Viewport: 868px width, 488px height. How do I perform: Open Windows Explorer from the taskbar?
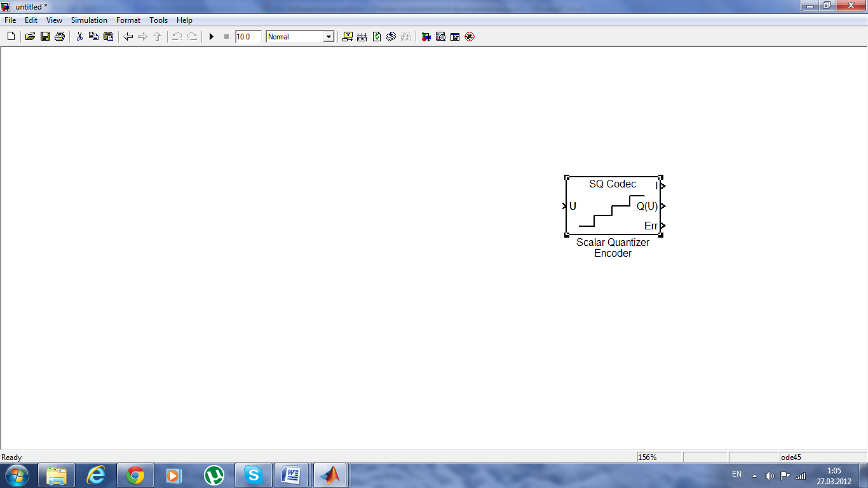click(x=57, y=475)
